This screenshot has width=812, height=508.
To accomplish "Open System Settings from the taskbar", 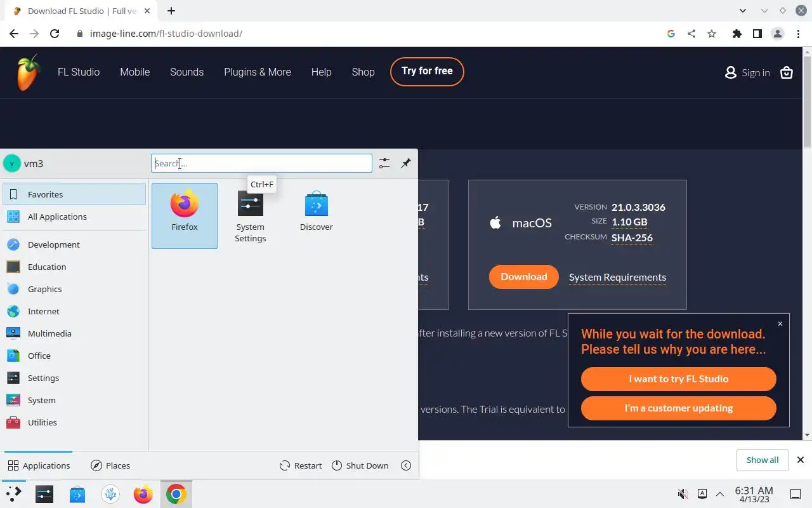I will coord(44,494).
